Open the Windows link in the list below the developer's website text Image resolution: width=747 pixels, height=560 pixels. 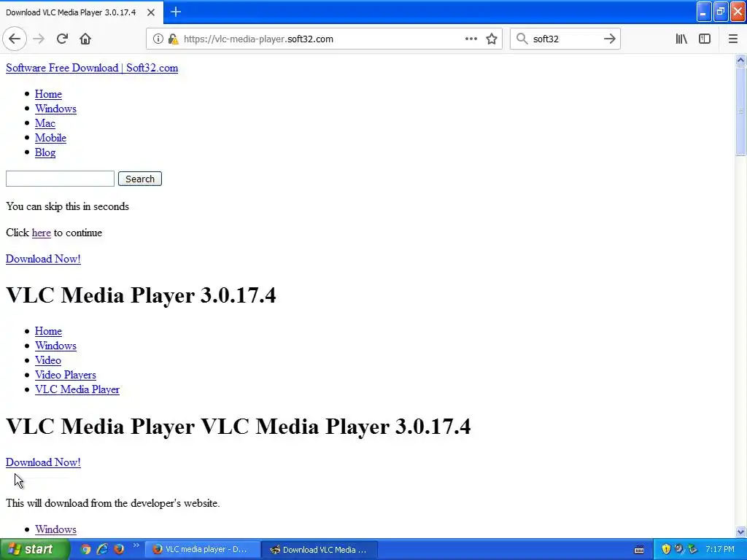coord(55,529)
